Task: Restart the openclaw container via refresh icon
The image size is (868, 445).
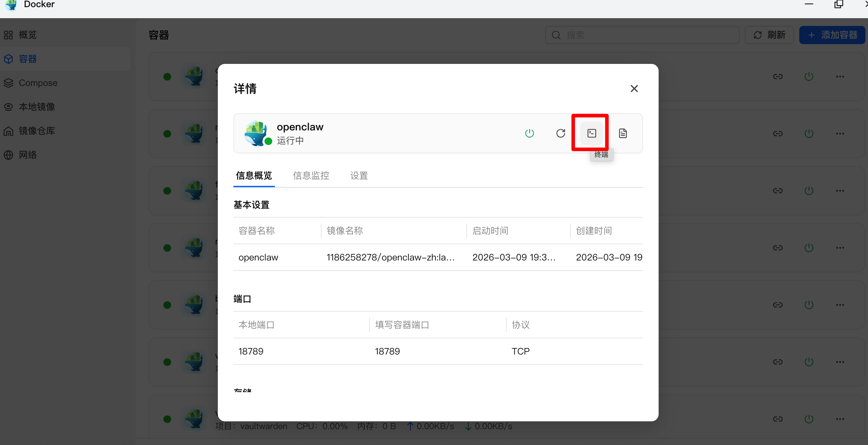Action: pyautogui.click(x=560, y=133)
